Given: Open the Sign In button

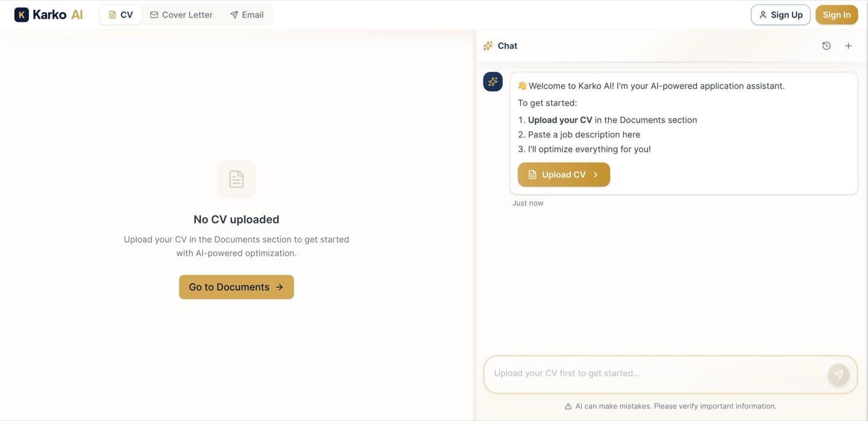Looking at the screenshot, I should click(837, 14).
